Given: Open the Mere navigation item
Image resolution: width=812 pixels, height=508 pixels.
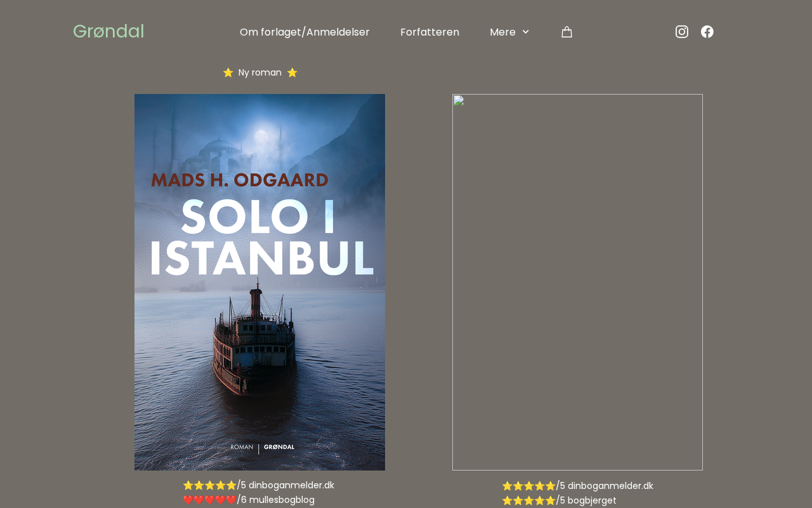Looking at the screenshot, I should (x=502, y=32).
